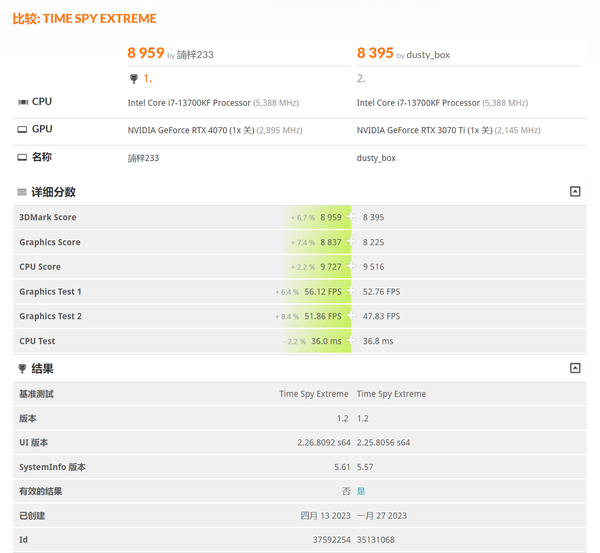
Task: Click the + 6.7 % difference value
Action: point(303,217)
